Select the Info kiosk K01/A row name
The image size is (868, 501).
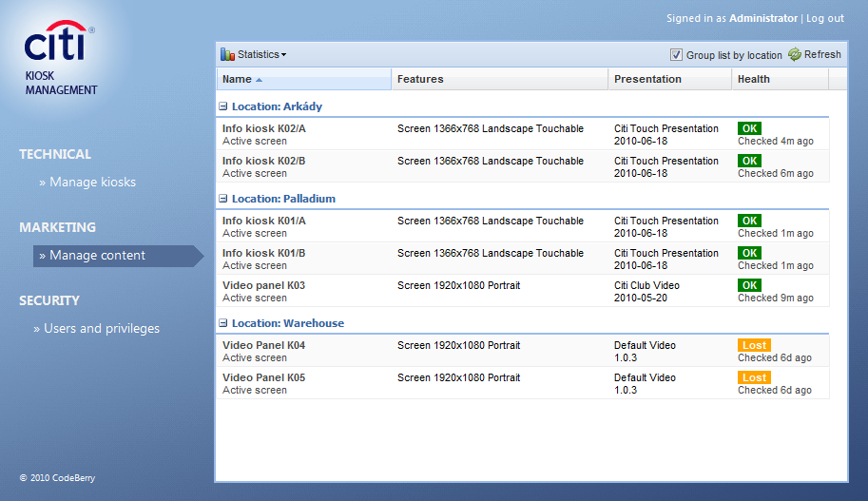click(264, 221)
